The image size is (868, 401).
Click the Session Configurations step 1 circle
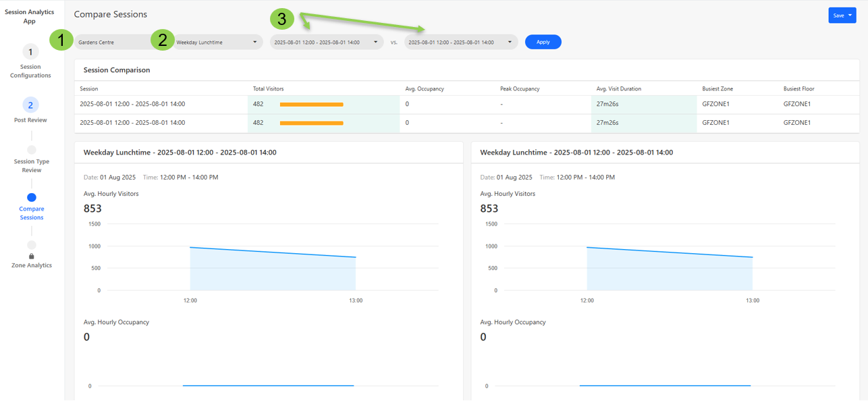(30, 52)
